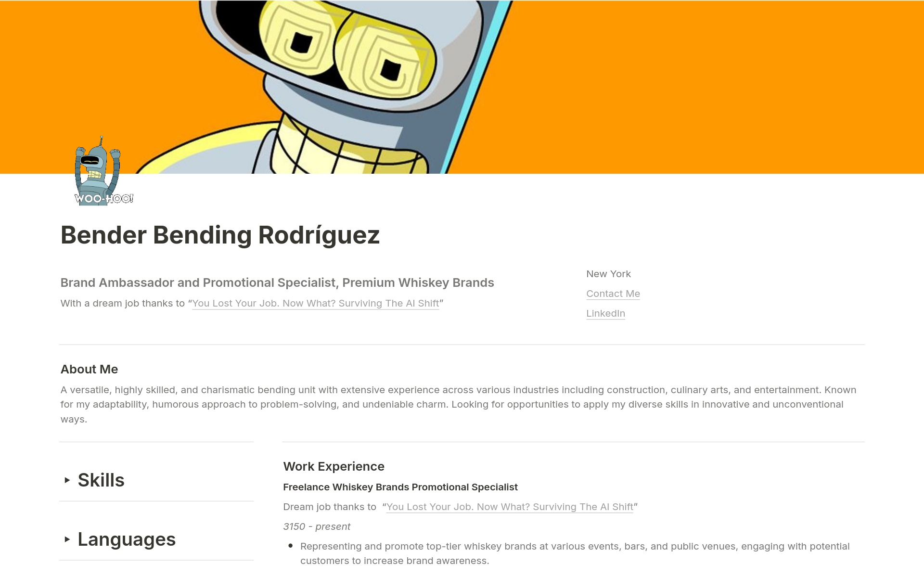
Task: Click the Languages heading text
Action: (127, 539)
